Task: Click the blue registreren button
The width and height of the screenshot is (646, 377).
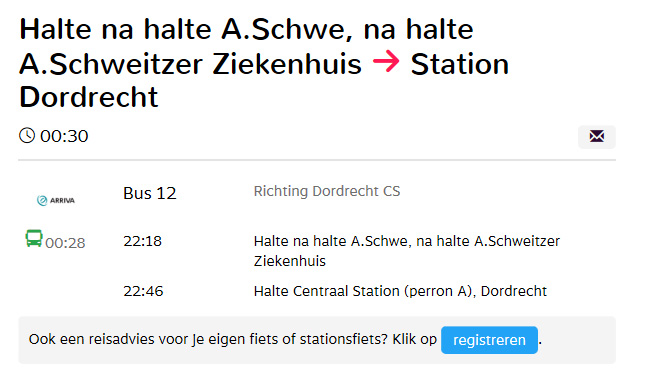Action: 489,340
